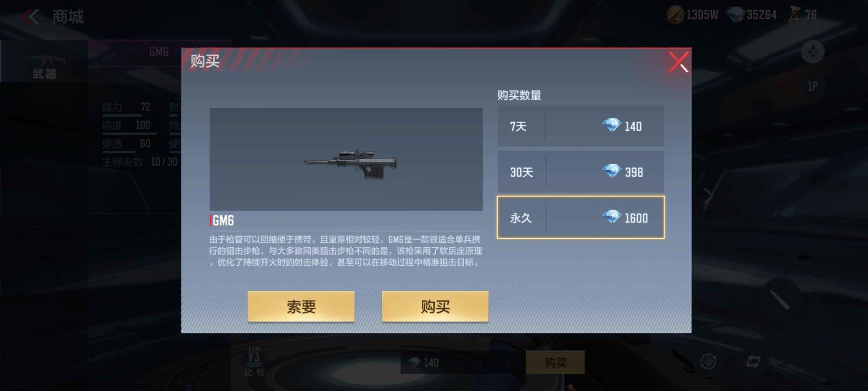Select the 7天 purchase option
The height and width of the screenshot is (391, 868).
pyautogui.click(x=581, y=126)
